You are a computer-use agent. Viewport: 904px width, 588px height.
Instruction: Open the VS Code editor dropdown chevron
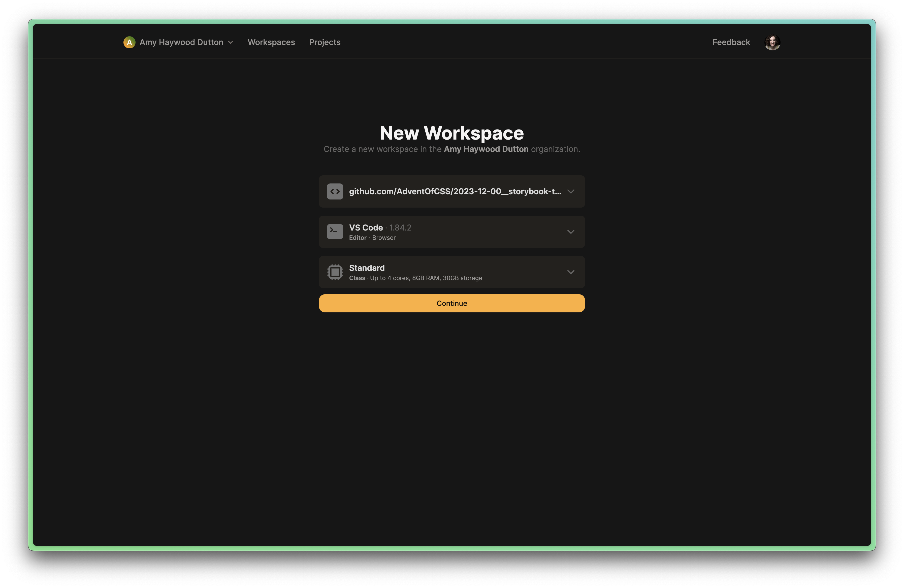coord(571,232)
